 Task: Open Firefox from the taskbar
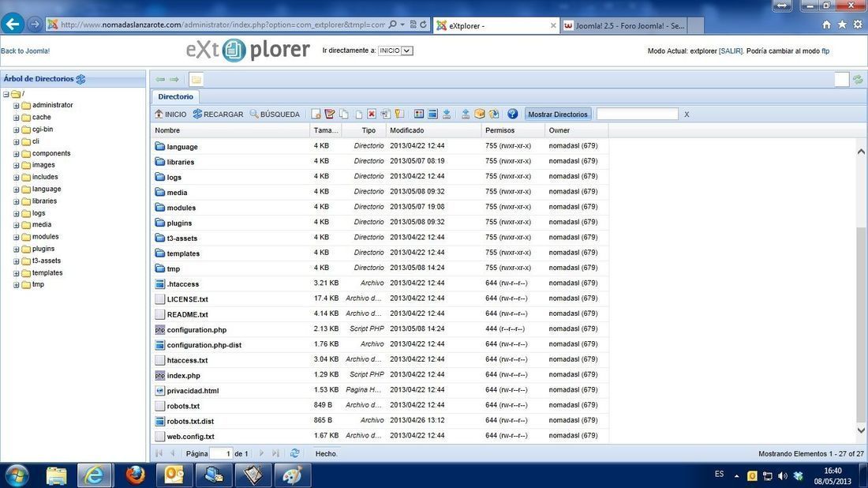pyautogui.click(x=135, y=475)
